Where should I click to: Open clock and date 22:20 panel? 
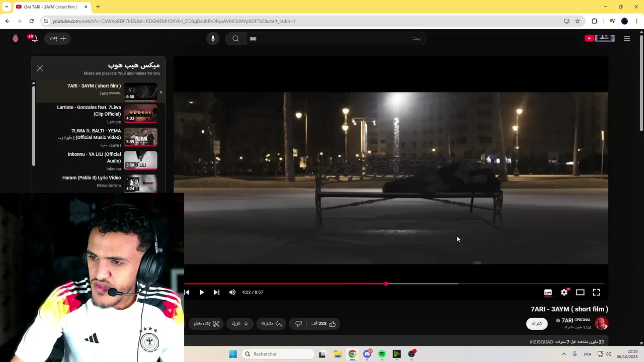(x=627, y=354)
